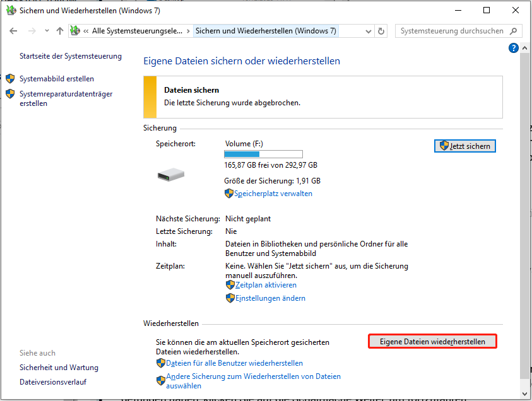The height and width of the screenshot is (401, 532).
Task: Click shield icon beside 'Einstellungen ändern'
Action: (230, 298)
